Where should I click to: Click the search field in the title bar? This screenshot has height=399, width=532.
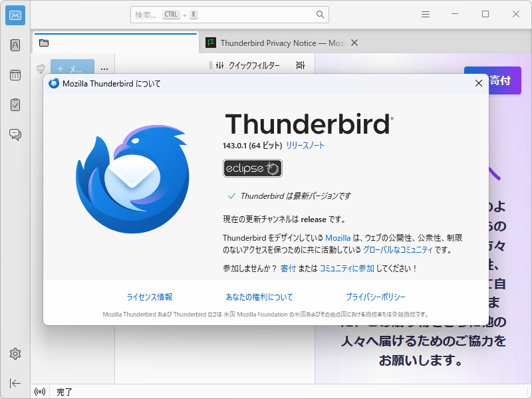pyautogui.click(x=229, y=14)
